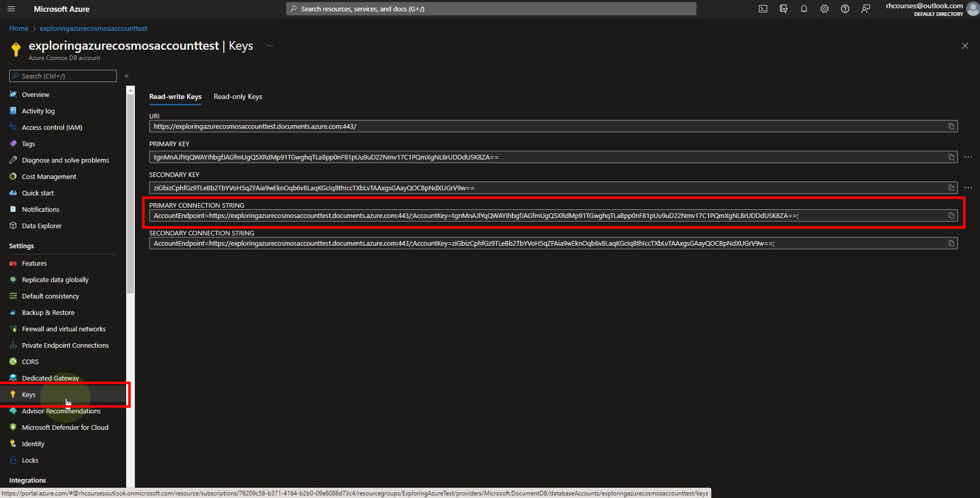
Task: Copy the Primary Connection String
Action: point(951,215)
